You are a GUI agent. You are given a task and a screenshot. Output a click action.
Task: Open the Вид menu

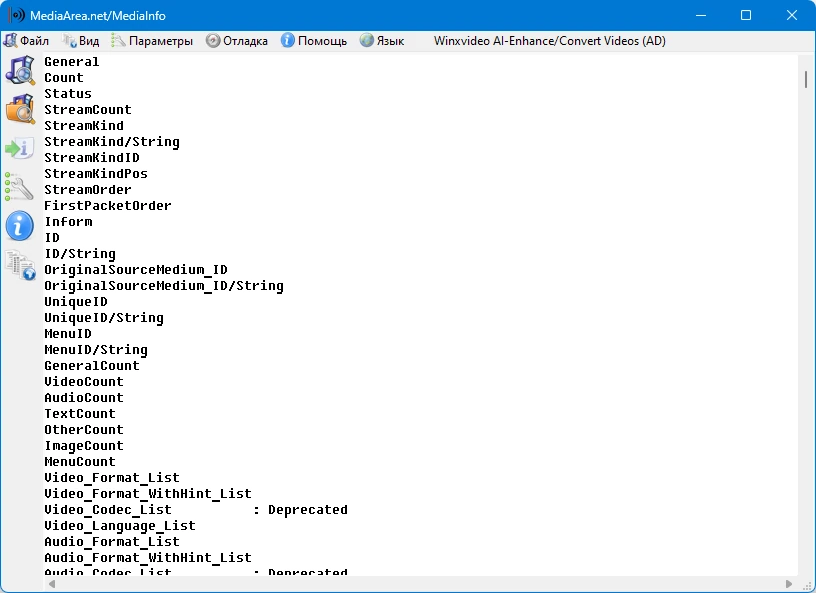pyautogui.click(x=81, y=41)
